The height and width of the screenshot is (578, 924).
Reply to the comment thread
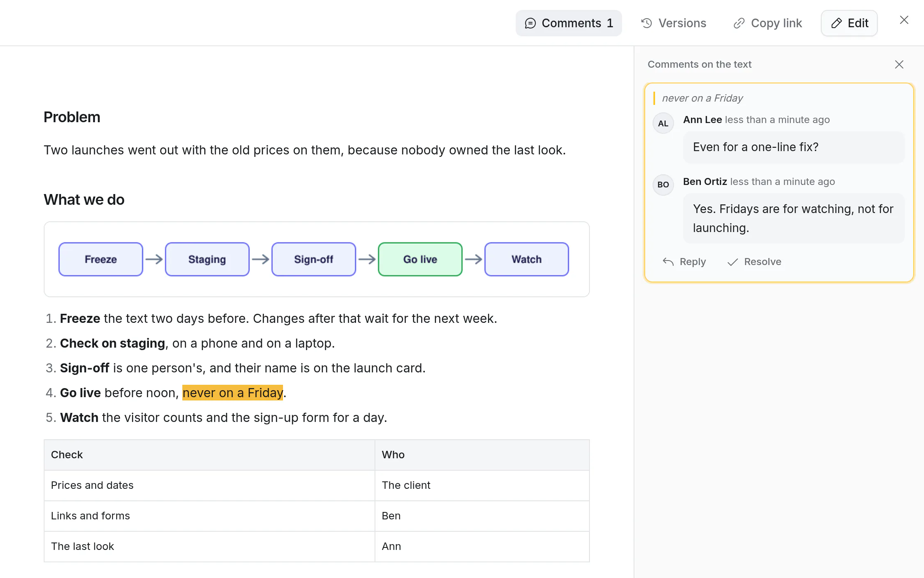point(684,262)
